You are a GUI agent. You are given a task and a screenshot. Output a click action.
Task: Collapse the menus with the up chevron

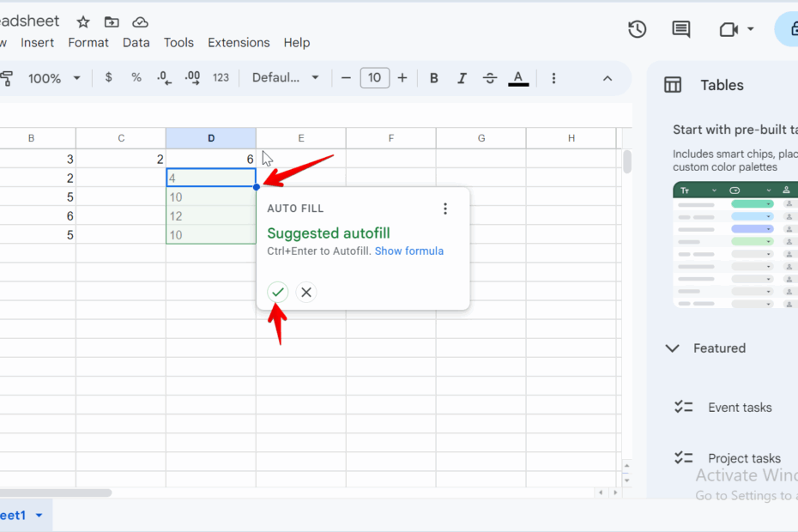point(608,78)
